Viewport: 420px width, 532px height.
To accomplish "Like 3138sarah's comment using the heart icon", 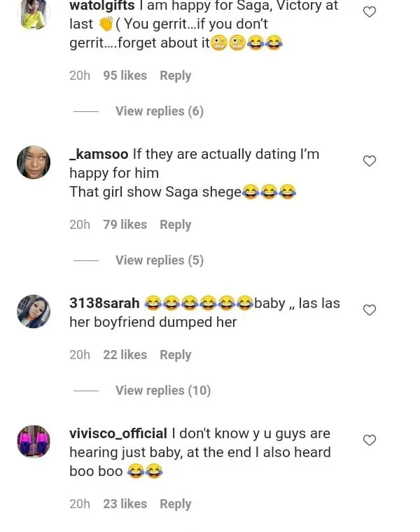I will (370, 310).
